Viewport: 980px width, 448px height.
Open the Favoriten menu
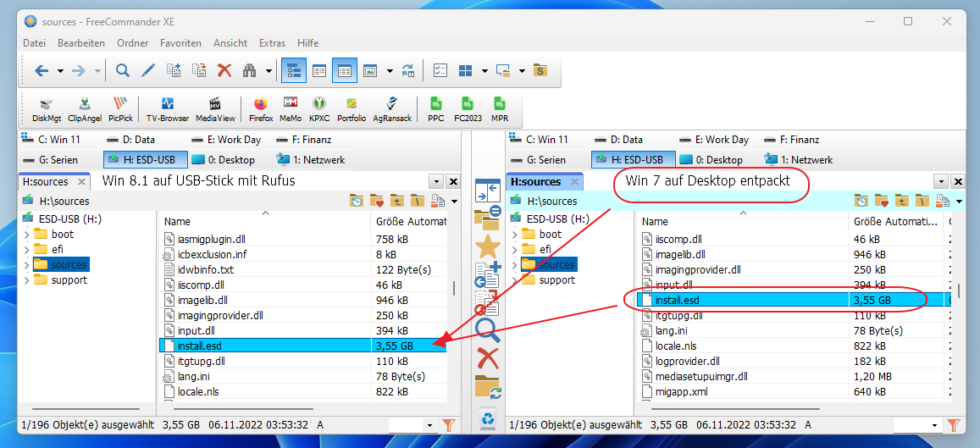point(180,43)
